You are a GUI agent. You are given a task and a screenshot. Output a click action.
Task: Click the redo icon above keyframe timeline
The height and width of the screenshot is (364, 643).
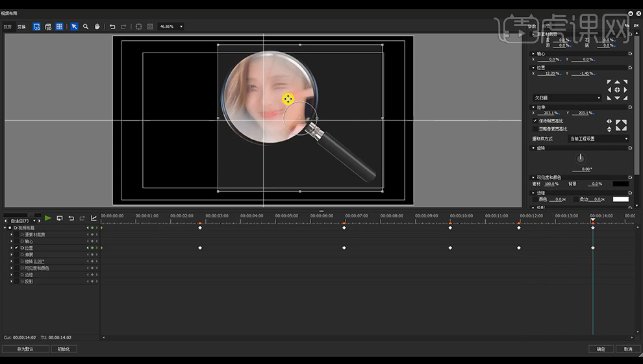coord(82,218)
